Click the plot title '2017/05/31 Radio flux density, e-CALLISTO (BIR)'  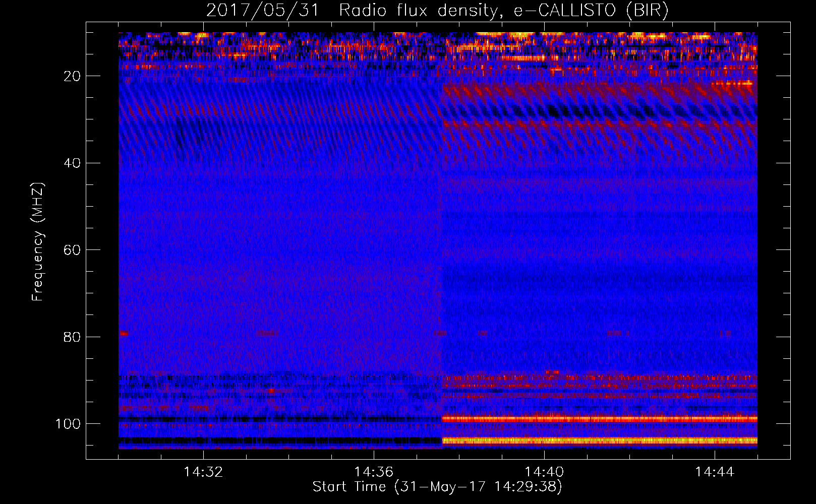(x=437, y=11)
